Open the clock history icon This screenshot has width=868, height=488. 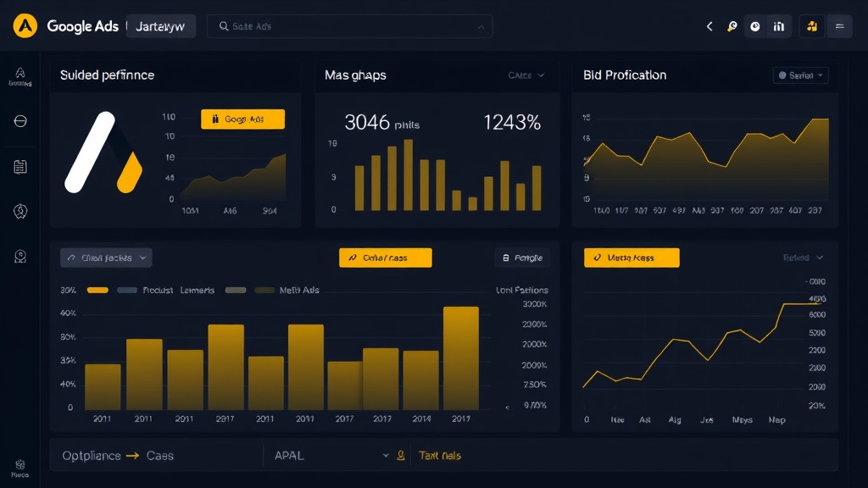coord(755,26)
